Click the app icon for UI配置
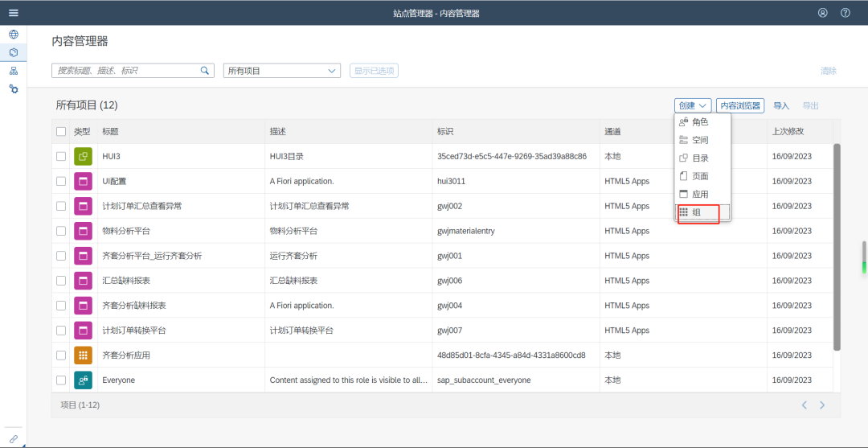This screenshot has height=448, width=868. click(x=83, y=181)
